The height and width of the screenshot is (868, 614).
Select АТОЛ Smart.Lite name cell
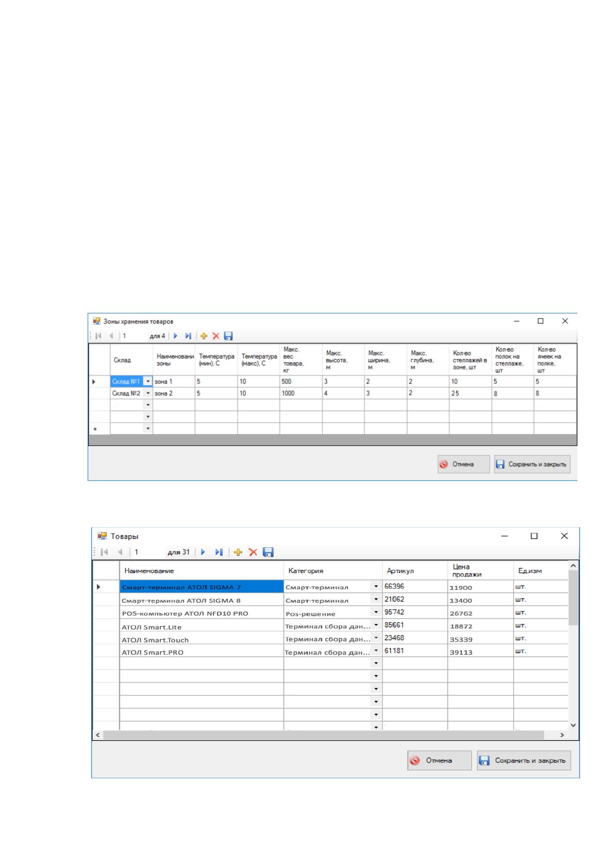coord(202,626)
